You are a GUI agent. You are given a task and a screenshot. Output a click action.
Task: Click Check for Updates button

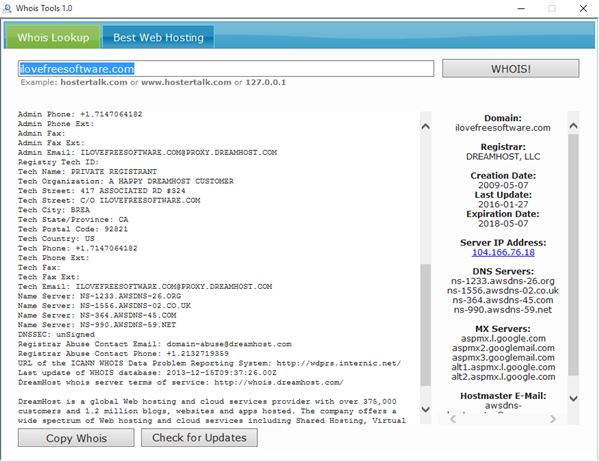tap(199, 438)
